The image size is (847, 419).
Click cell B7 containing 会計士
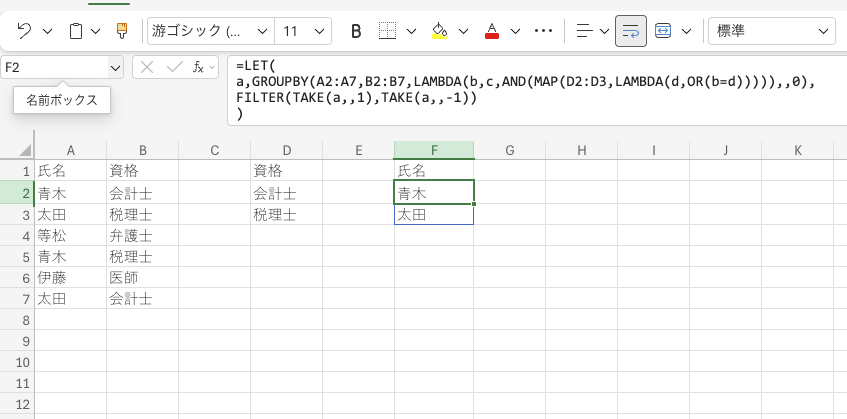(x=143, y=299)
